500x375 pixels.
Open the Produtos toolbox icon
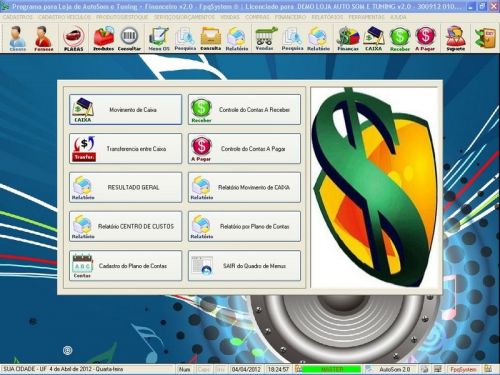pyautogui.click(x=103, y=38)
